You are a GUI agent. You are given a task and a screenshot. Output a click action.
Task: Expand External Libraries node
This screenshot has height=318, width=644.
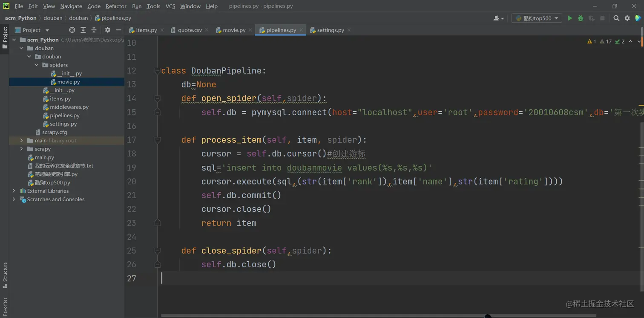(14, 191)
